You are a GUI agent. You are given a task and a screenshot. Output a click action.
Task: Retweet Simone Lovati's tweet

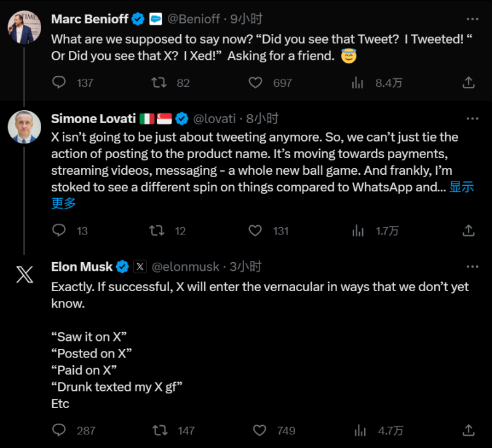point(157,231)
